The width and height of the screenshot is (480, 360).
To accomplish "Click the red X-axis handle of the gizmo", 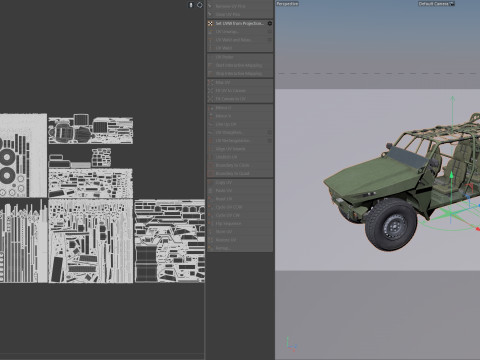I will click(478, 229).
